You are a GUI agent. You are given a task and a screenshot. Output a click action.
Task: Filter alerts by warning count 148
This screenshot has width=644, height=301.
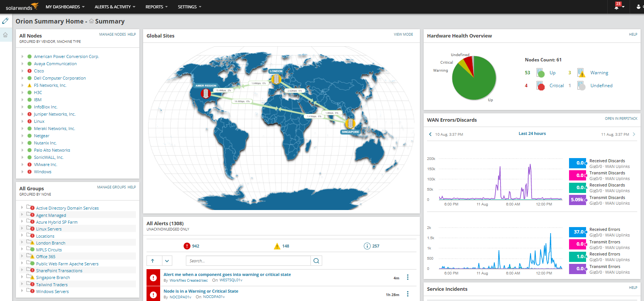click(x=281, y=246)
